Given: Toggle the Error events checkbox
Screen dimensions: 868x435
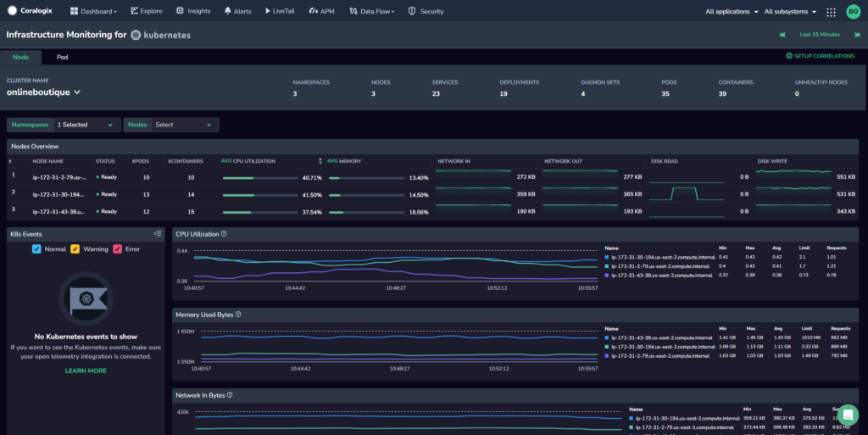Looking at the screenshot, I should tap(117, 249).
